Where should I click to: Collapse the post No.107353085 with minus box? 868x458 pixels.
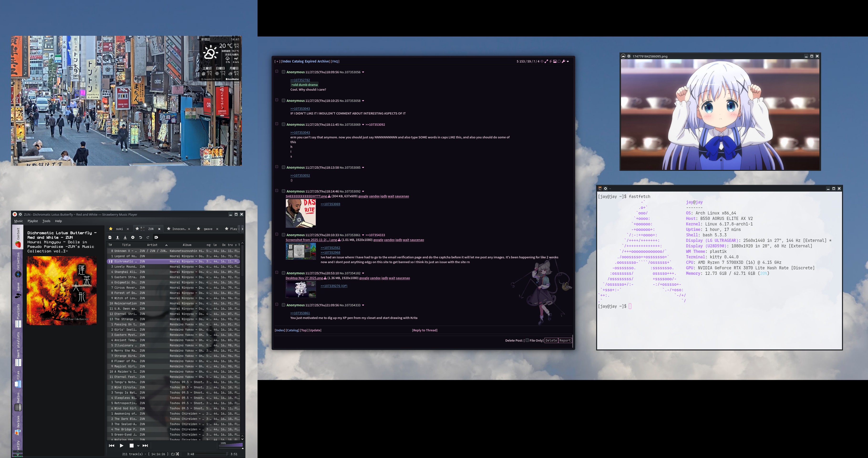[277, 167]
